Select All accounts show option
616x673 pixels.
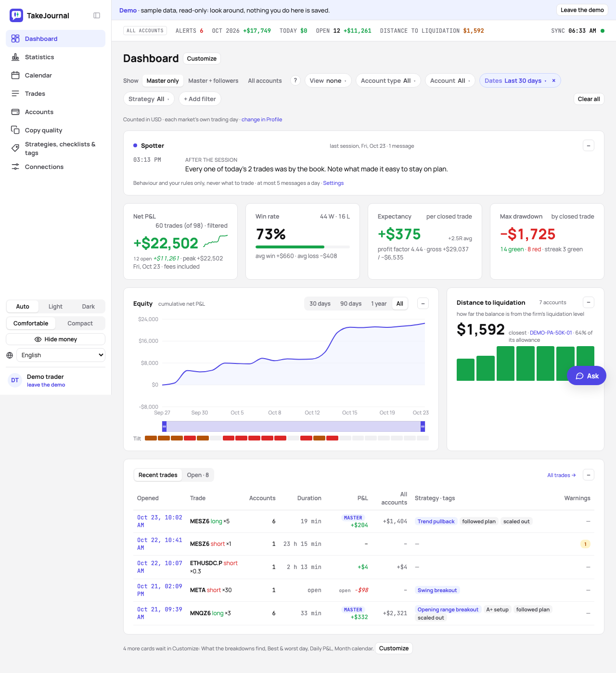(265, 80)
